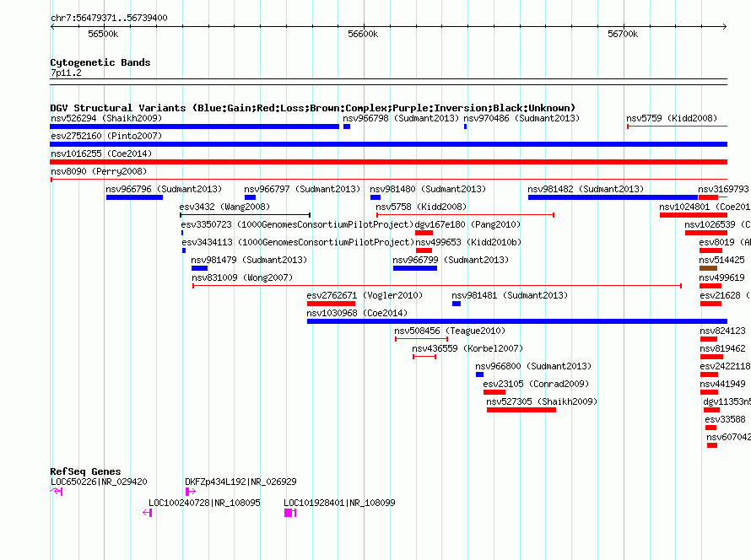The height and width of the screenshot is (560, 751).
Task: Click the LOC101928401 magenta gene block glyph
Action: [290, 513]
